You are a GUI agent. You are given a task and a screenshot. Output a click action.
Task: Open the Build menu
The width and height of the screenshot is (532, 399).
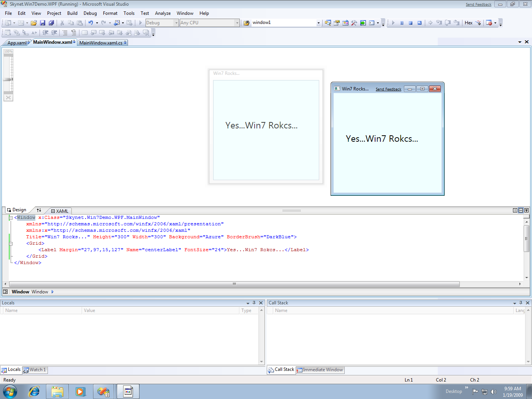[x=72, y=13]
